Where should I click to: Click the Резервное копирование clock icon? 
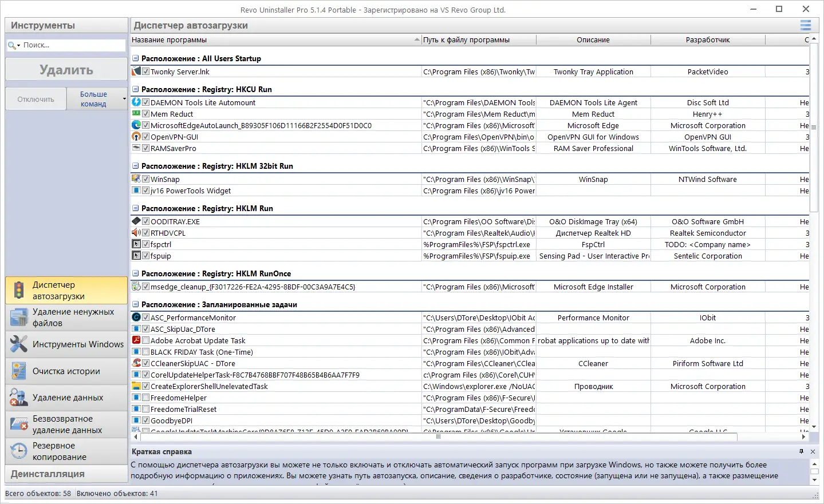point(19,451)
